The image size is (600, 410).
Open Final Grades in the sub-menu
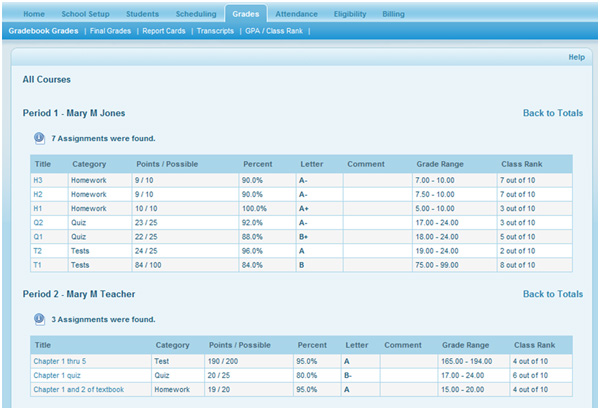pyautogui.click(x=110, y=32)
